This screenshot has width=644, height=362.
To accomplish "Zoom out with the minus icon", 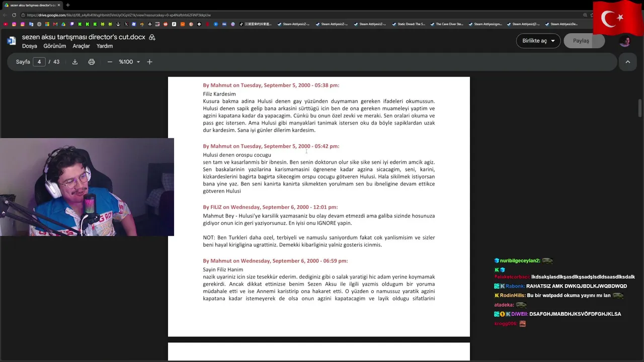I will click(x=110, y=62).
